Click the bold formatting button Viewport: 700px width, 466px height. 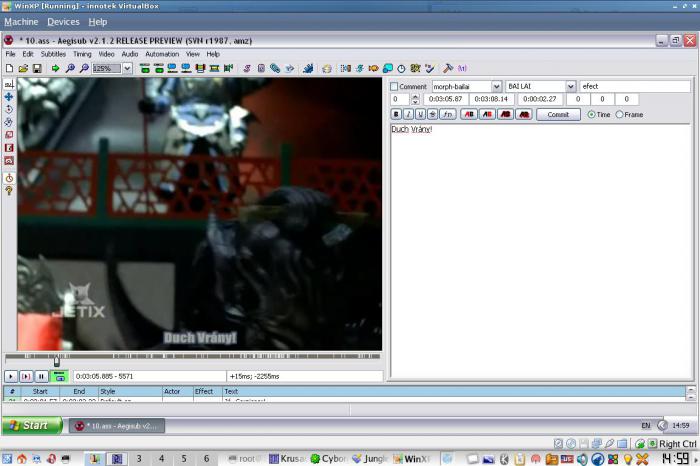(396, 115)
